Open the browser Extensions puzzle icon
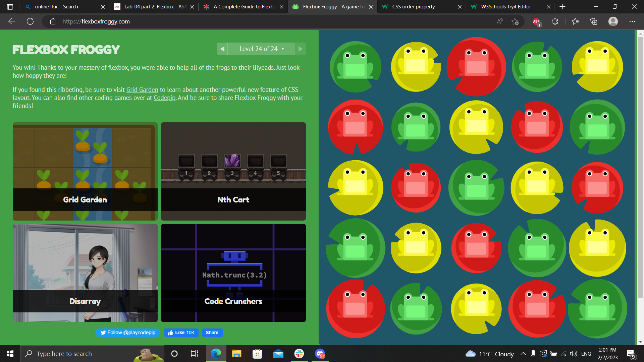Screen dimensions: 644x362 click(x=555, y=21)
